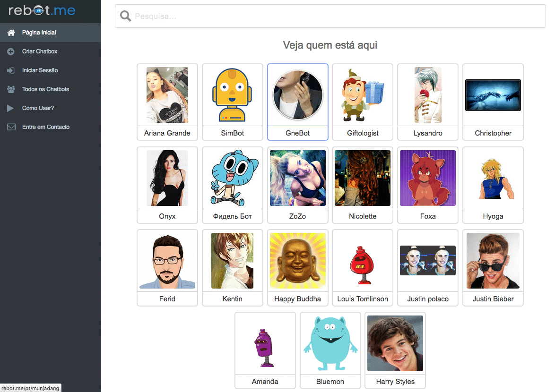
Task: Click the Bluemon name label
Action: (330, 382)
